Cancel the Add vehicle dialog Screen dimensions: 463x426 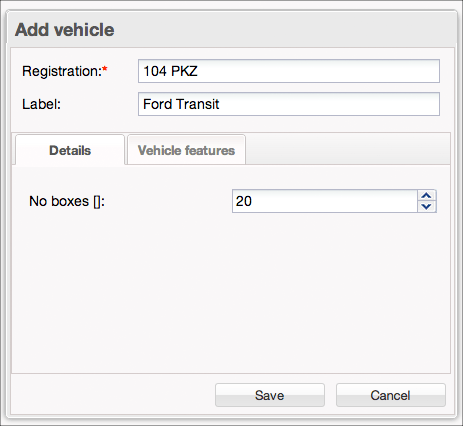391,395
